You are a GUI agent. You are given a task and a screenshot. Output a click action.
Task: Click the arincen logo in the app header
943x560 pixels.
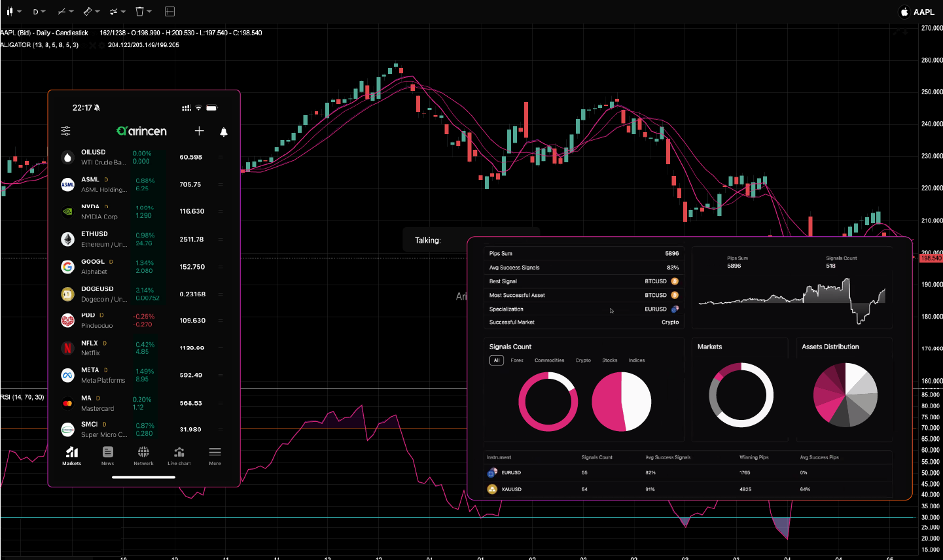pyautogui.click(x=141, y=131)
